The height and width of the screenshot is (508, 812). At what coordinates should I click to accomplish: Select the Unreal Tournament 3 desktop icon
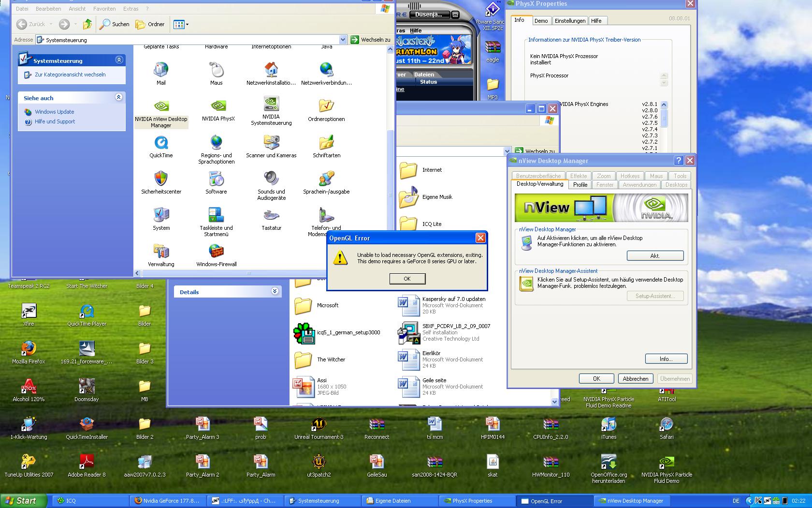(x=319, y=428)
